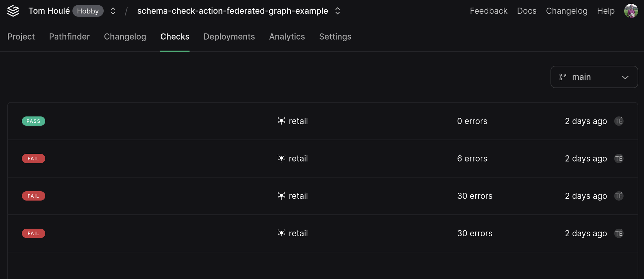Open the Docs link
The height and width of the screenshot is (279, 644).
click(x=527, y=11)
